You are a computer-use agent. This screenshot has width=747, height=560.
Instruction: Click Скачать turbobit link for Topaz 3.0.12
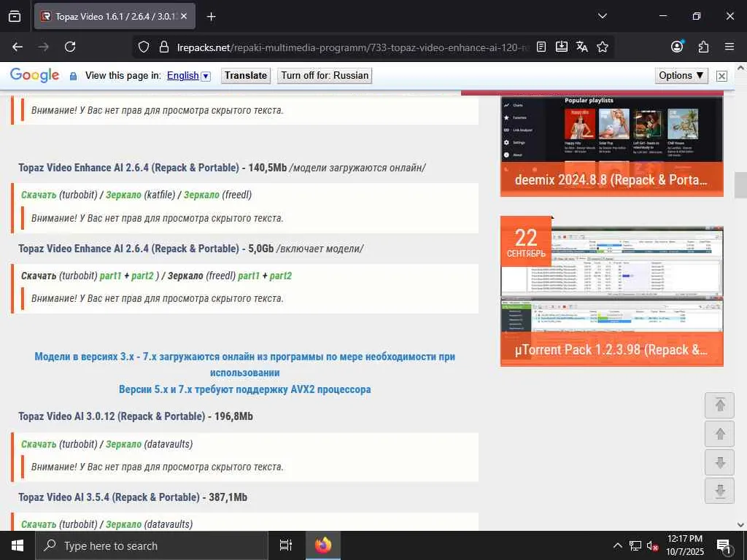tap(39, 444)
